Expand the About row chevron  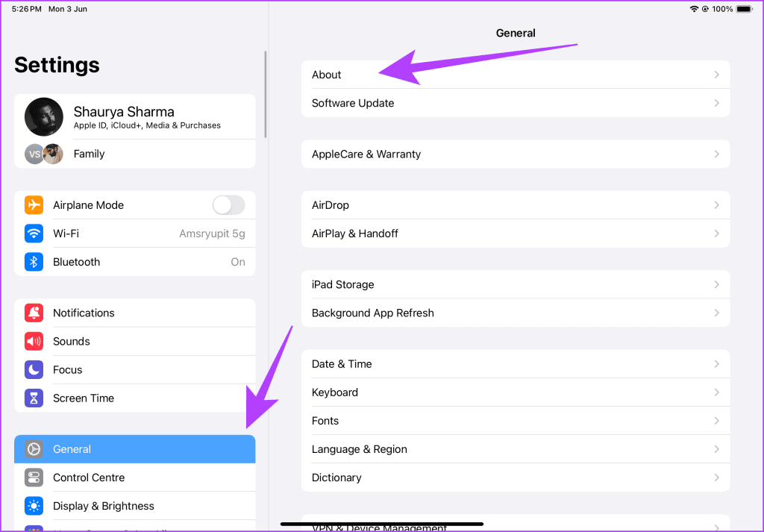(716, 75)
